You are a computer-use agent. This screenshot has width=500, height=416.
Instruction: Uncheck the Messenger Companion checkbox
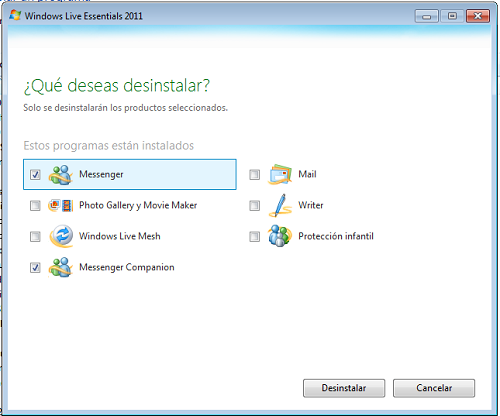pos(35,268)
